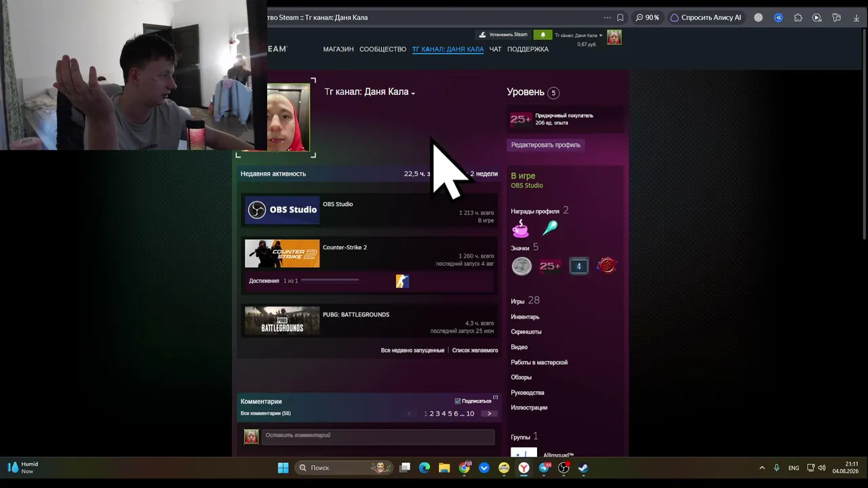The width and height of the screenshot is (868, 488).
Task: Open the Руководства link
Action: pyautogui.click(x=528, y=393)
